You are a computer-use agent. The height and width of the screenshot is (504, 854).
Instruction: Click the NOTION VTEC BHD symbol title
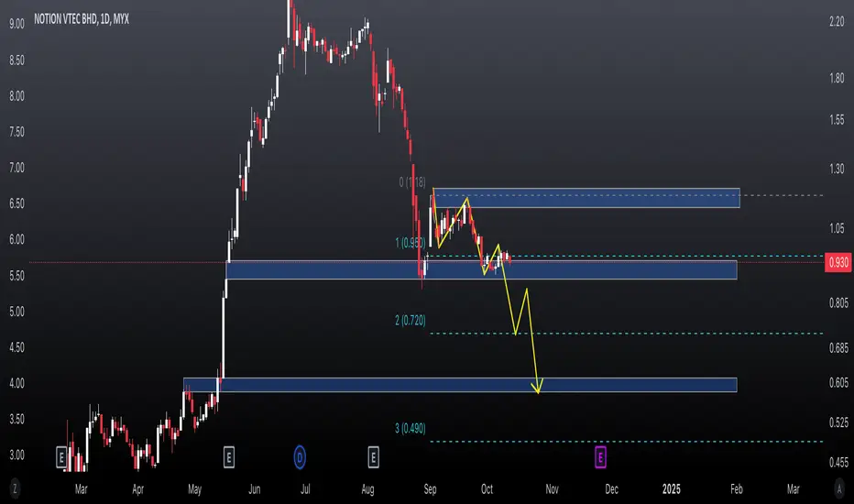[x=82, y=19]
